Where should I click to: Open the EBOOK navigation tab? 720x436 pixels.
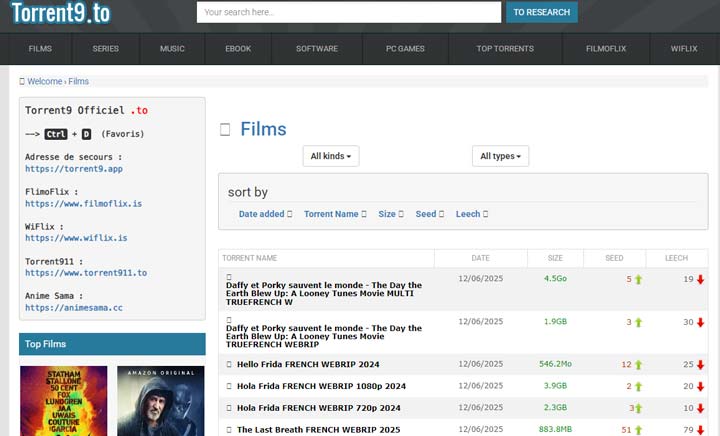pyautogui.click(x=238, y=49)
